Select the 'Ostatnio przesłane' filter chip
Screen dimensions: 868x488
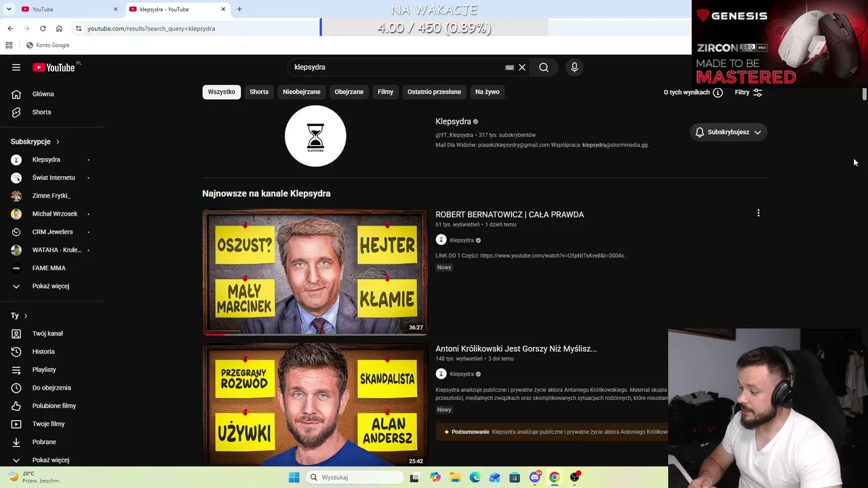434,92
